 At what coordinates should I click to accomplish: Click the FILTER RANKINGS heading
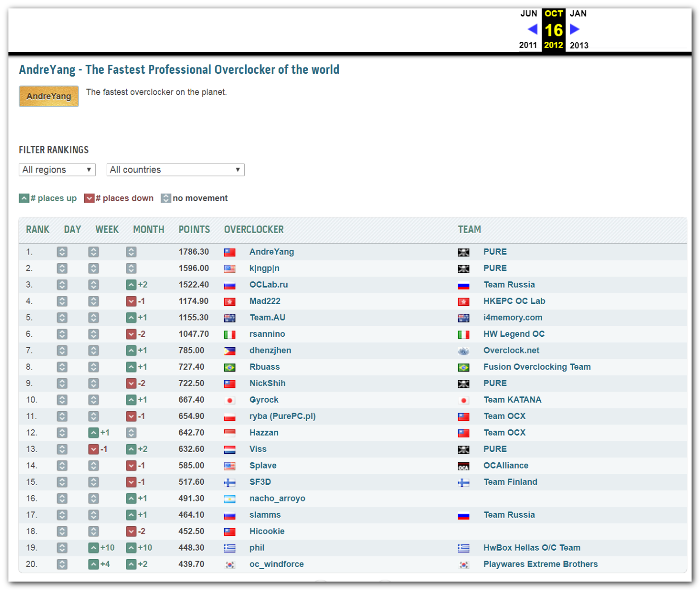tap(54, 150)
